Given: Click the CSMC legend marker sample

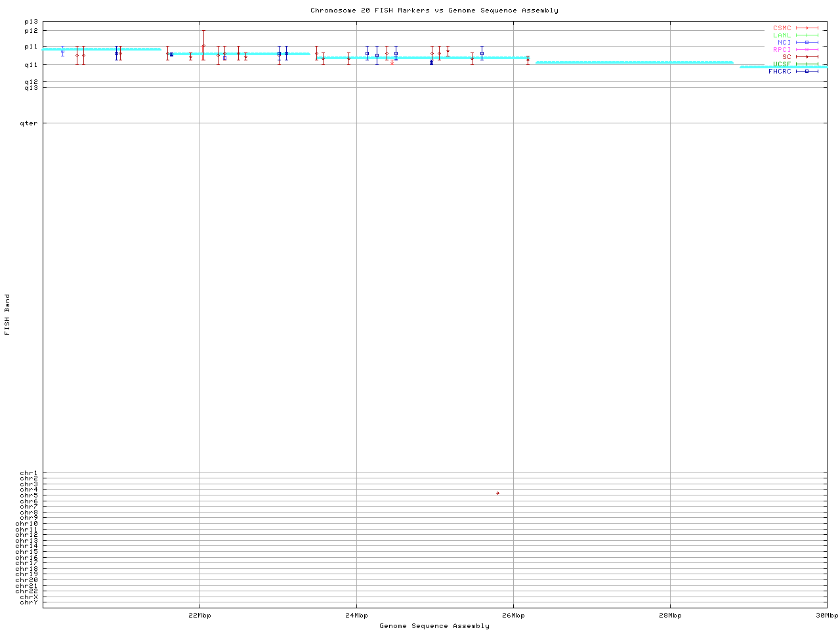Looking at the screenshot, I should [807, 28].
